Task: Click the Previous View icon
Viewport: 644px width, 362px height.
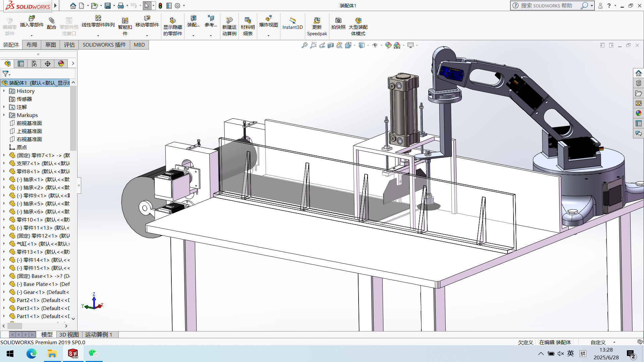Action: point(322,45)
